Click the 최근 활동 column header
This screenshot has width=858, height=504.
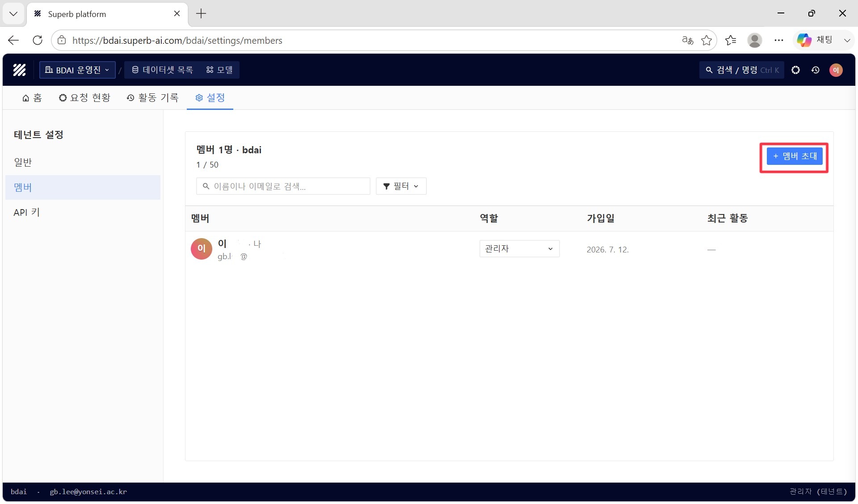coord(727,218)
